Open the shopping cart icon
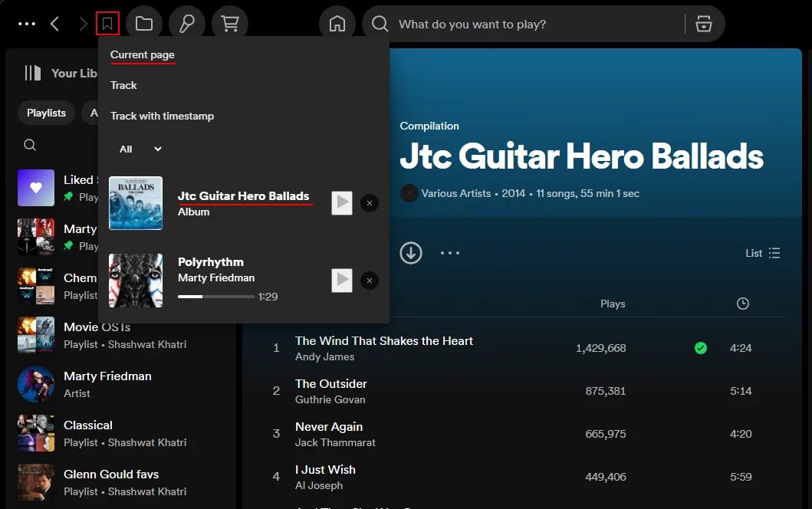Viewport: 812px width, 509px height. click(x=229, y=24)
